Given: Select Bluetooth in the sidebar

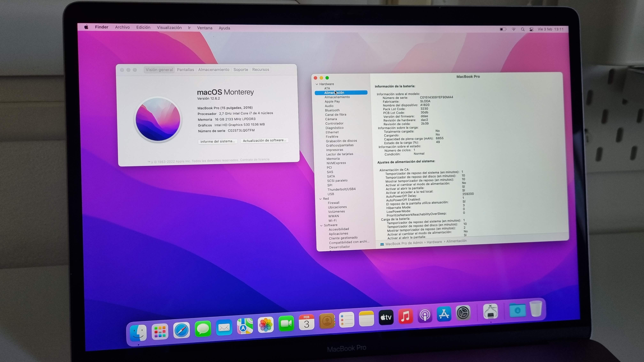Looking at the screenshot, I should [x=332, y=110].
